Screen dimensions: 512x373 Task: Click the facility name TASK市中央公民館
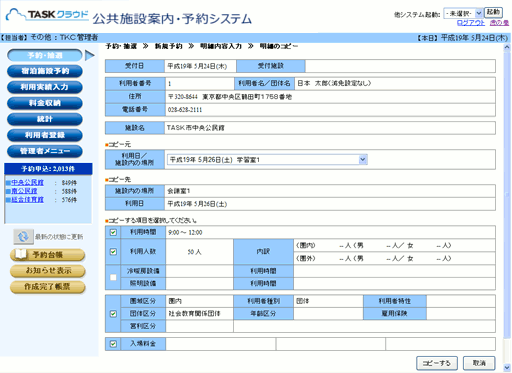pos(196,128)
